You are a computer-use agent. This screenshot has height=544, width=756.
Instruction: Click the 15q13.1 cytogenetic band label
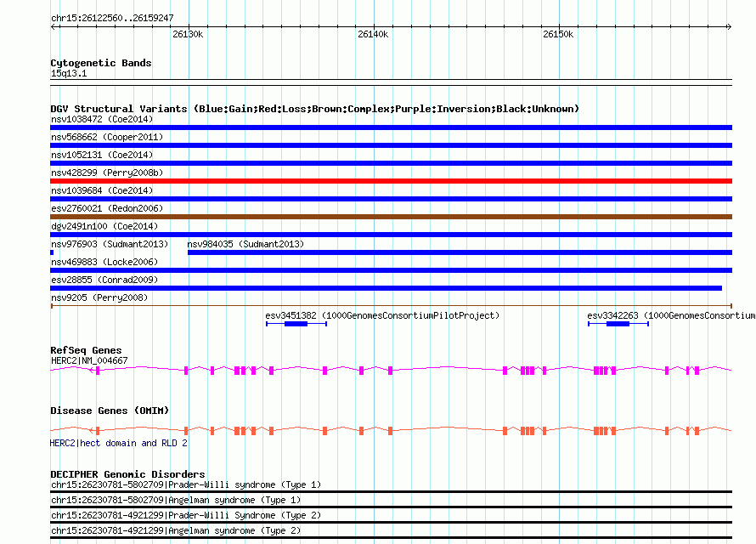[x=69, y=73]
